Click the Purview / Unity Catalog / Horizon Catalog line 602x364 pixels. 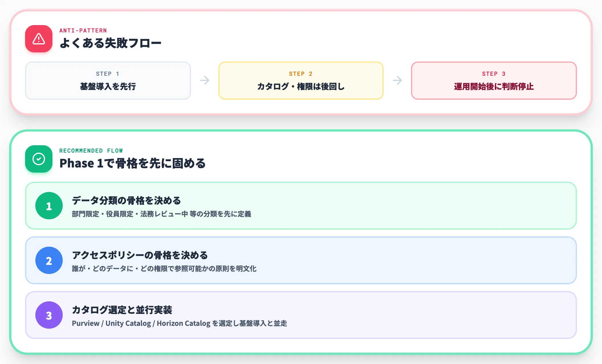[x=179, y=323]
